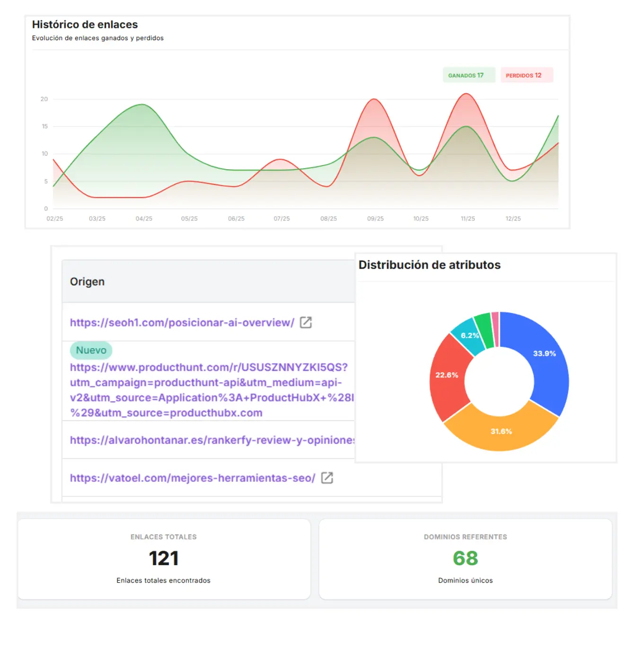Image resolution: width=634 pixels, height=672 pixels.
Task: Click external link icon next to vatoel.com URL
Action: point(327,479)
